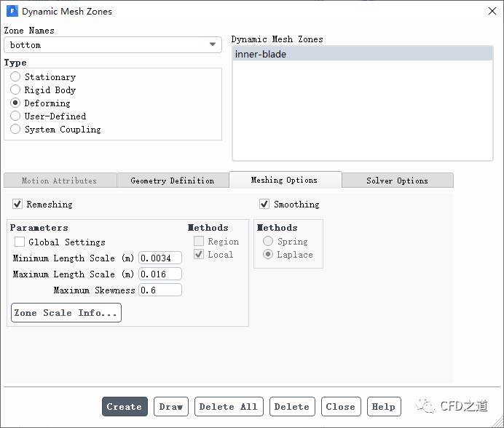Click the Maximum Length Scale input field
The height and width of the screenshot is (428, 504).
coord(160,274)
